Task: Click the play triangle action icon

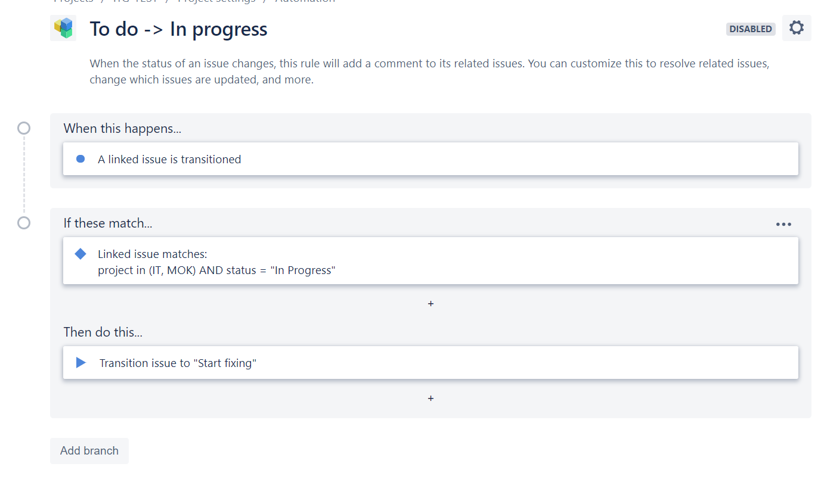Action: pos(80,362)
